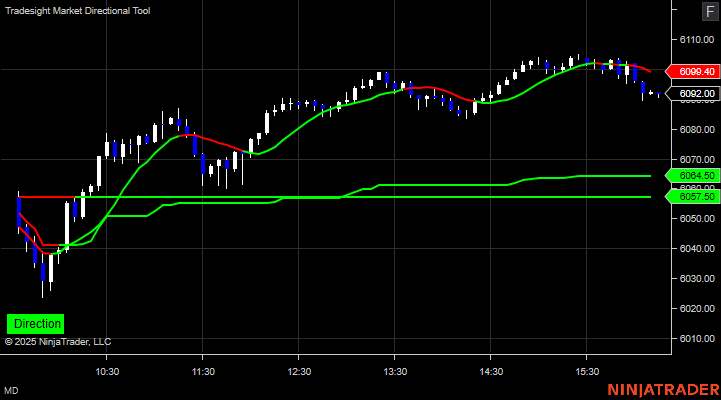The image size is (721, 400).
Task: Click the 6110.00 price axis label
Action: (697, 40)
